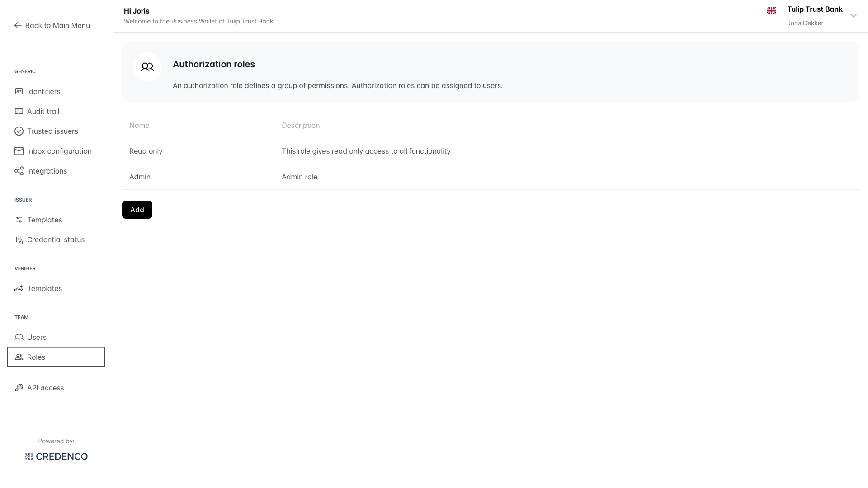Click the Integrations share-nodes icon

(19, 171)
